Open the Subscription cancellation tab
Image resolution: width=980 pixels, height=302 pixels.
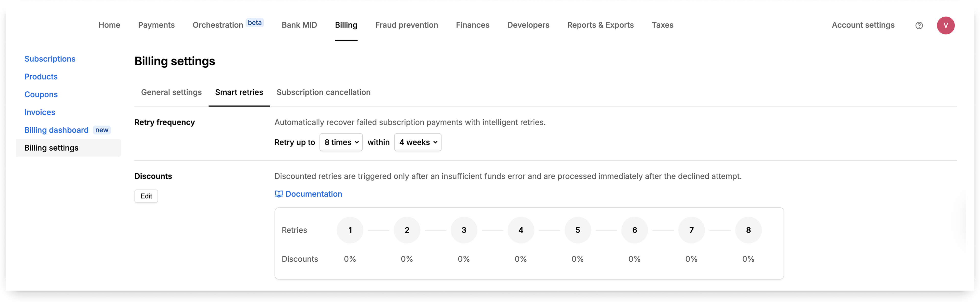(x=323, y=92)
